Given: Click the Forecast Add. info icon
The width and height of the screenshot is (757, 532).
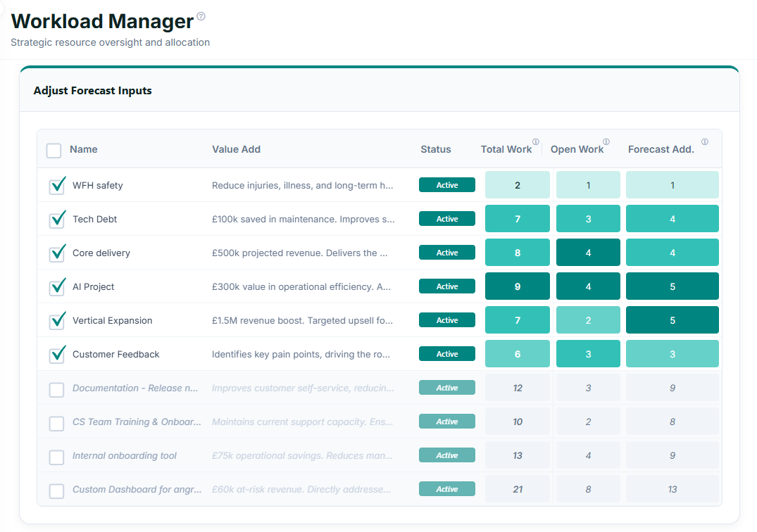Looking at the screenshot, I should pyautogui.click(x=705, y=142).
